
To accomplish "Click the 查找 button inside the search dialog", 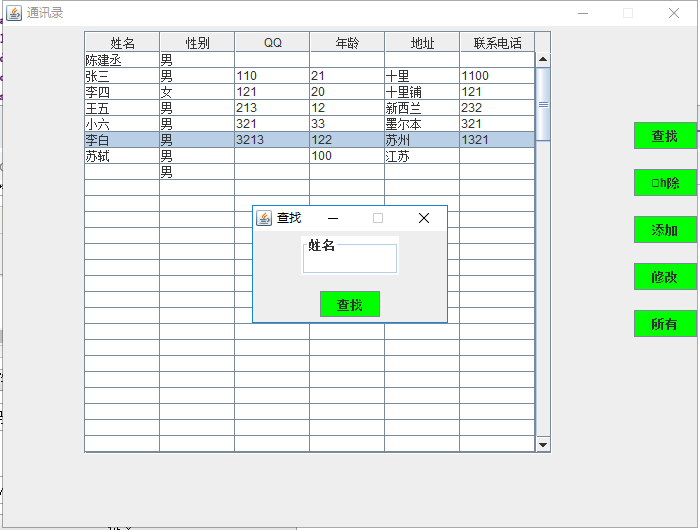I will pyautogui.click(x=350, y=304).
